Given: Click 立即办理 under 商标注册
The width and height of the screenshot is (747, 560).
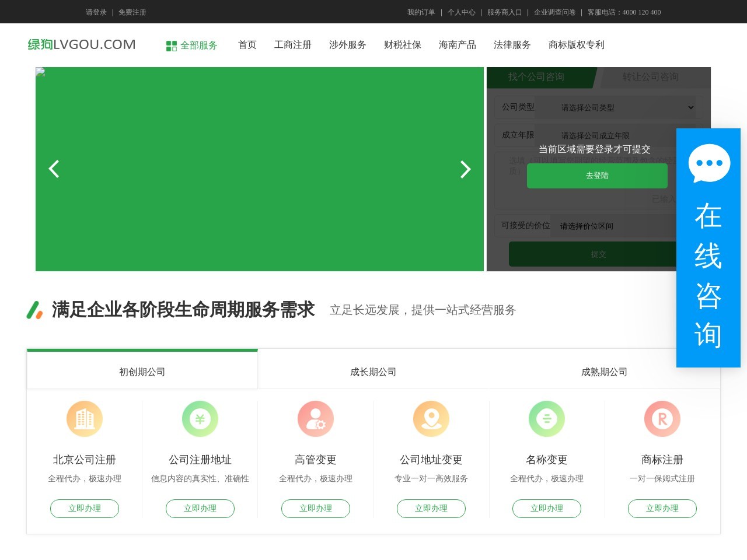Looking at the screenshot, I should coord(662,508).
